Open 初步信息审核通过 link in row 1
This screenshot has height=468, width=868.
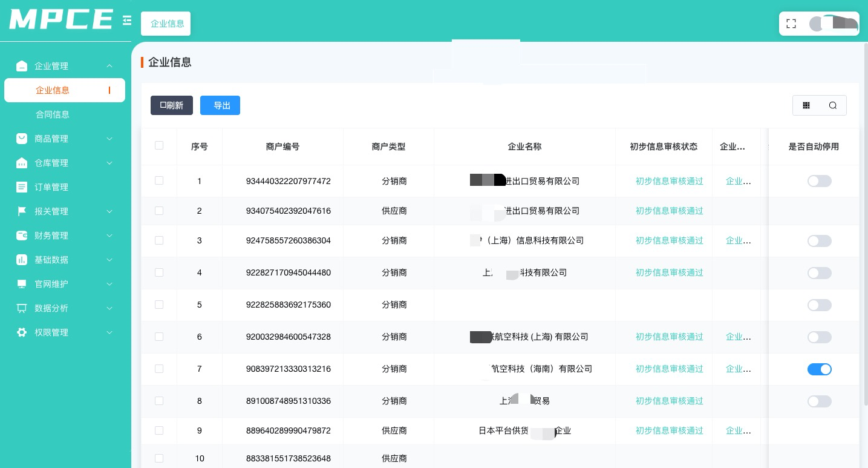tap(670, 181)
